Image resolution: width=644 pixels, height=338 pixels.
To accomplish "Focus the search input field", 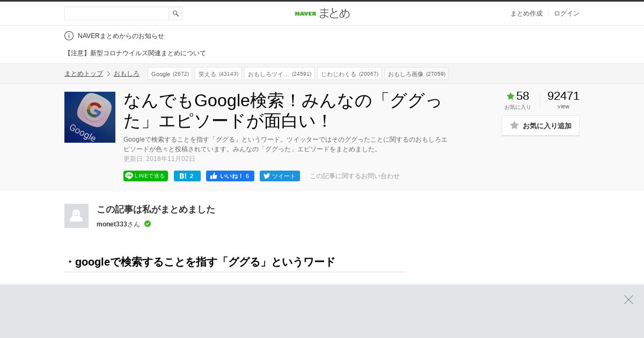I will [116, 13].
